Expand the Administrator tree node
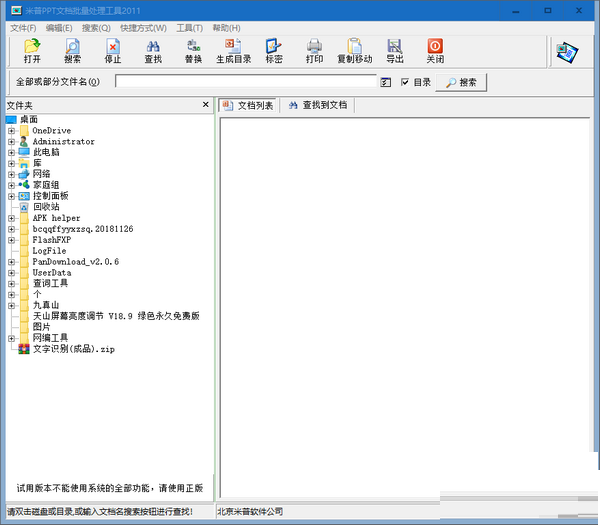The width and height of the screenshot is (600, 525). 11,142
